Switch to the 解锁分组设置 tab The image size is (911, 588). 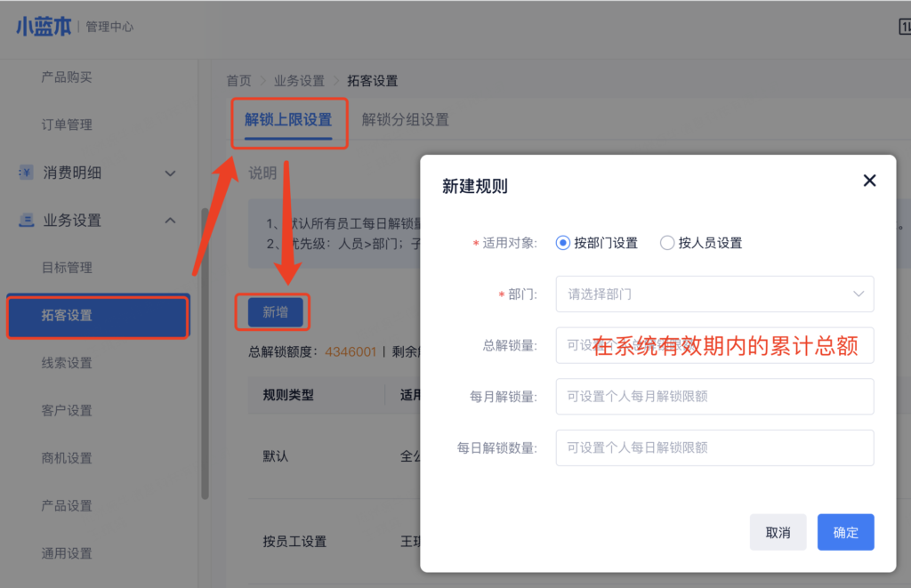click(x=405, y=119)
